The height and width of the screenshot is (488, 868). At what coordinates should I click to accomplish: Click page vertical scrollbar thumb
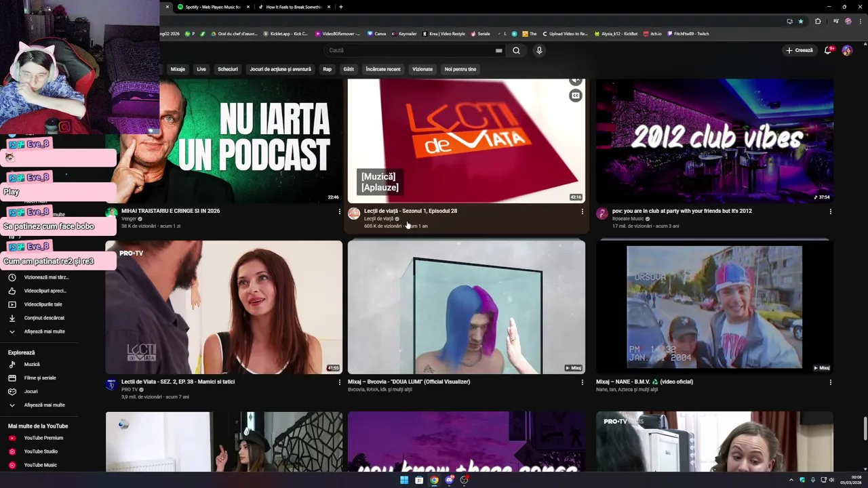865,428
